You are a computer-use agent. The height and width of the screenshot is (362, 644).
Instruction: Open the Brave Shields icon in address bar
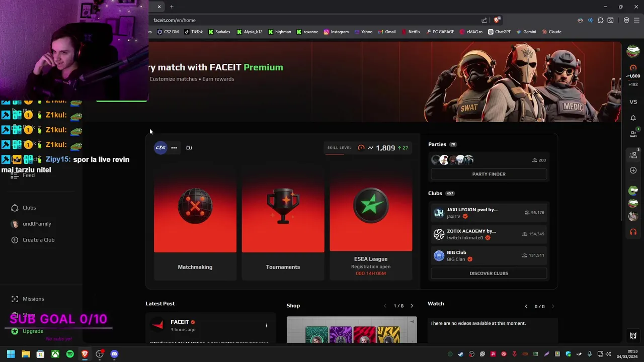coord(497,20)
